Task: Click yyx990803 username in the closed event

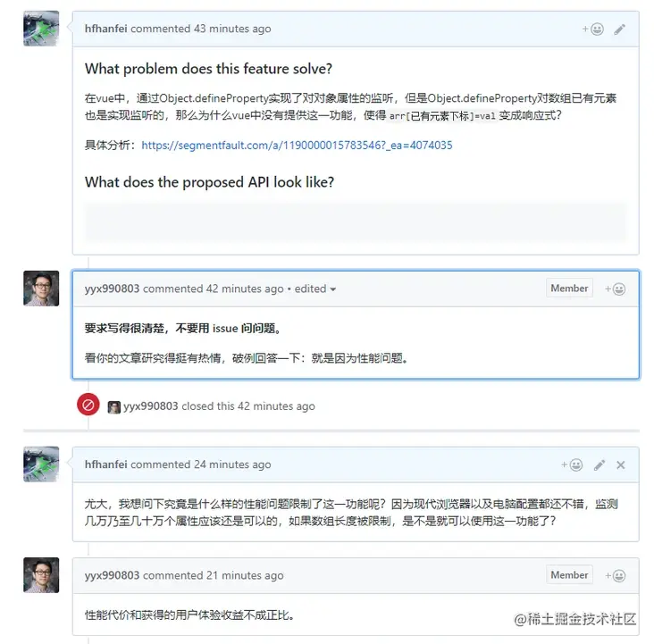Action: click(x=151, y=406)
